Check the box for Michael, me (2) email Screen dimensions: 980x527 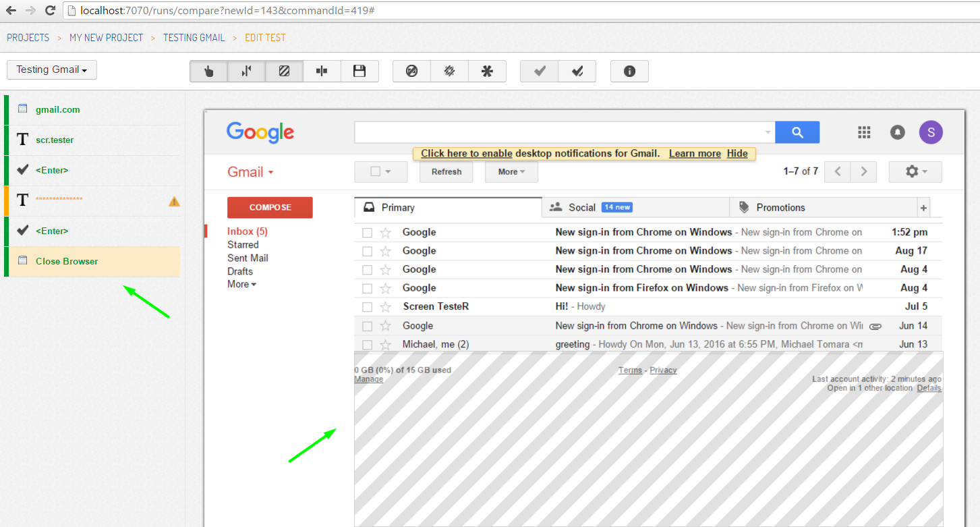point(368,345)
